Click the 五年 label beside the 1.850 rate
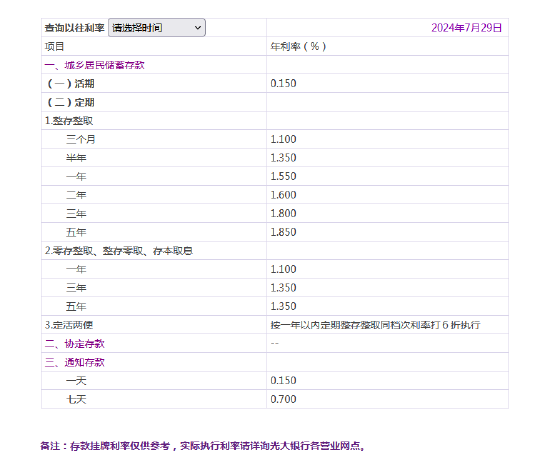This screenshot has height=470, width=550. [76, 232]
